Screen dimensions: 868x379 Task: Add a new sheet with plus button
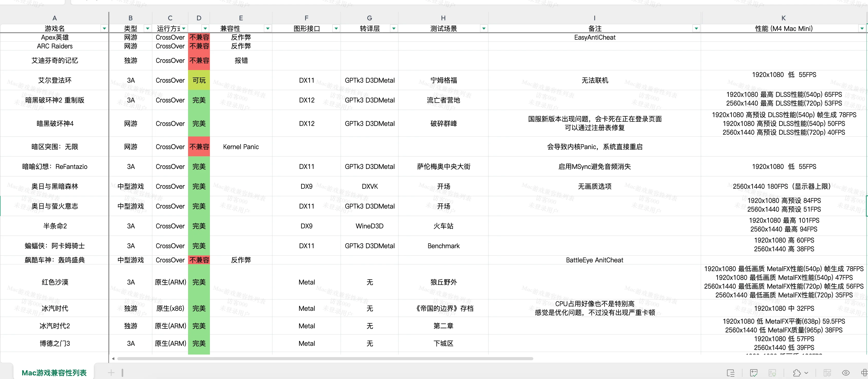111,373
